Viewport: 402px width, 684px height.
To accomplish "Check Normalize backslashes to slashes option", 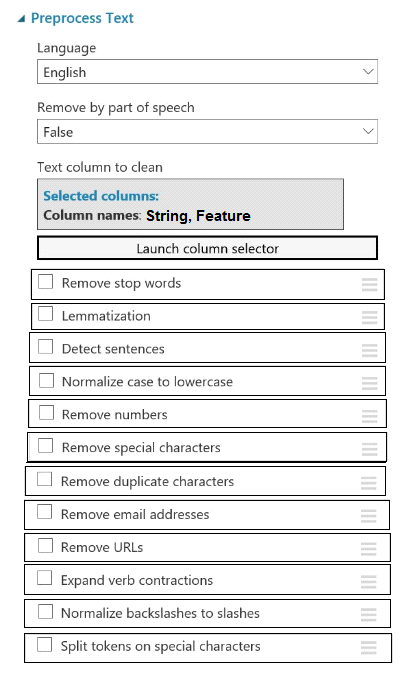I will [x=45, y=612].
